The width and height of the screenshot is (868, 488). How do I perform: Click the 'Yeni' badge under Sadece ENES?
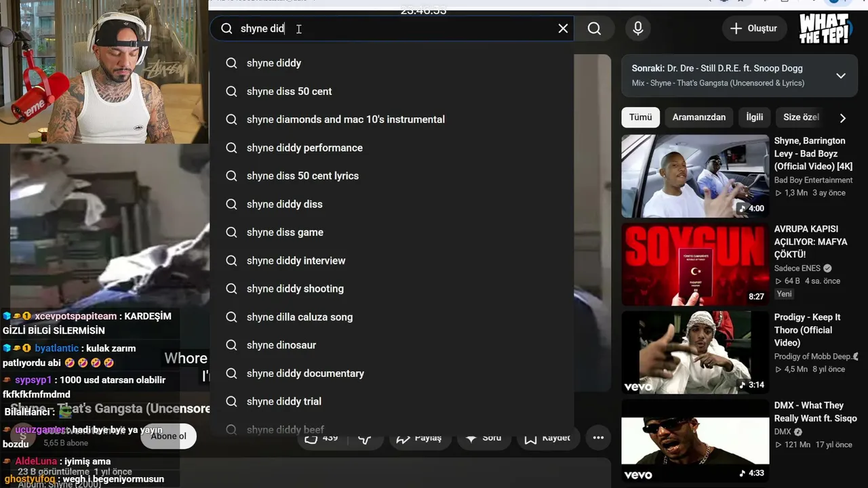pyautogui.click(x=785, y=294)
